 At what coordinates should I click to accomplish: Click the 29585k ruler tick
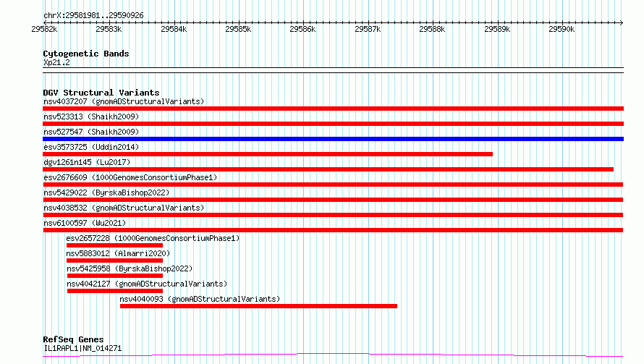coord(238,29)
